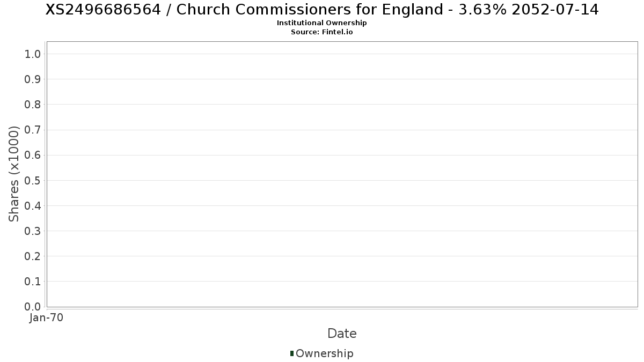Click the 0.1 y-axis tick label
The image size is (644, 362).
click(x=33, y=282)
